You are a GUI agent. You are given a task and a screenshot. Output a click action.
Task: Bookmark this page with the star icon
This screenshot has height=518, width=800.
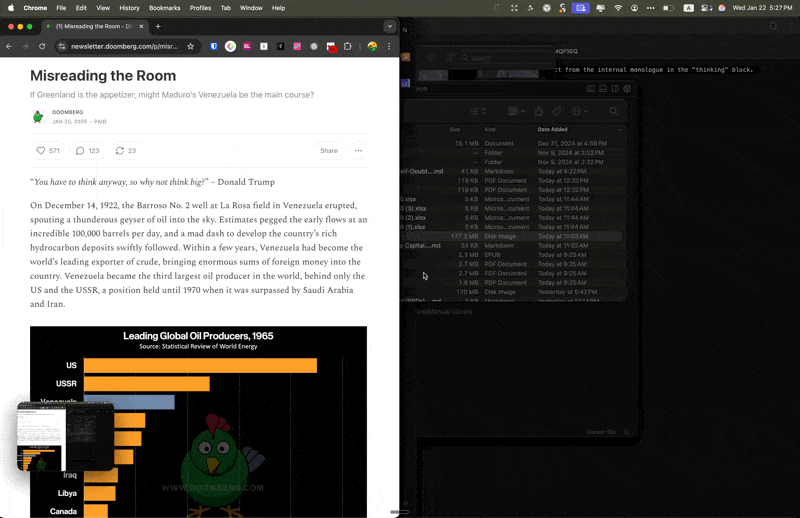pyautogui.click(x=190, y=46)
